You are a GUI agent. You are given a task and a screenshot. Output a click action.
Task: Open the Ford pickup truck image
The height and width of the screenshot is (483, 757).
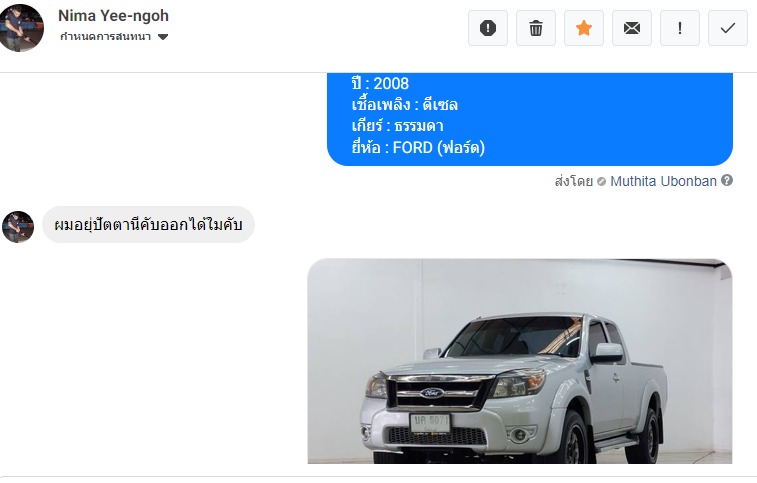click(520, 361)
